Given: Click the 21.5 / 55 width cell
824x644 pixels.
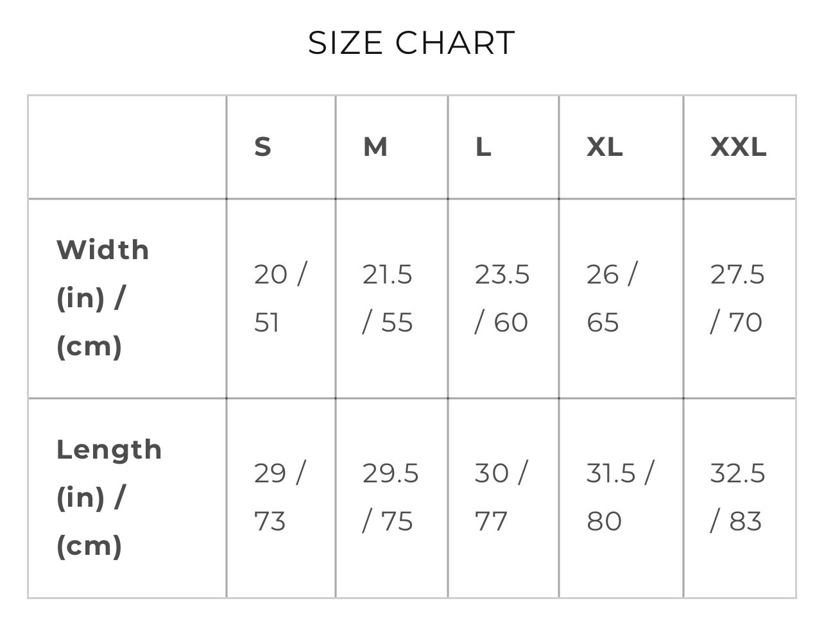Looking at the screenshot, I should (388, 298).
